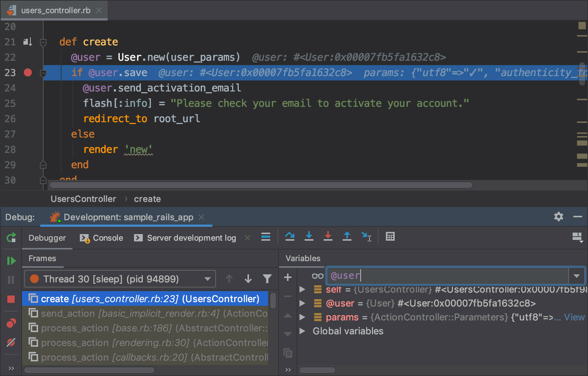Click the @user watch expression field
Screen dimensions: 588x376
click(x=447, y=275)
